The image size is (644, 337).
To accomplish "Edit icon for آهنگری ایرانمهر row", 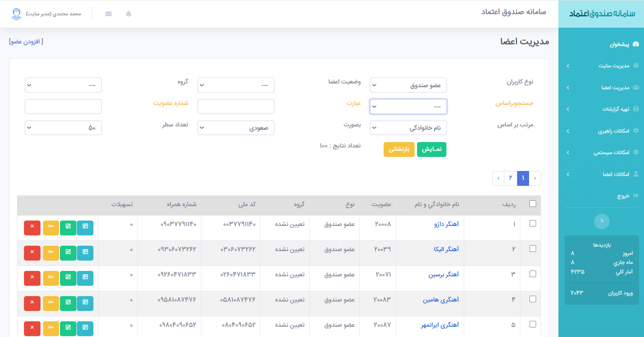I will pyautogui.click(x=68, y=329).
